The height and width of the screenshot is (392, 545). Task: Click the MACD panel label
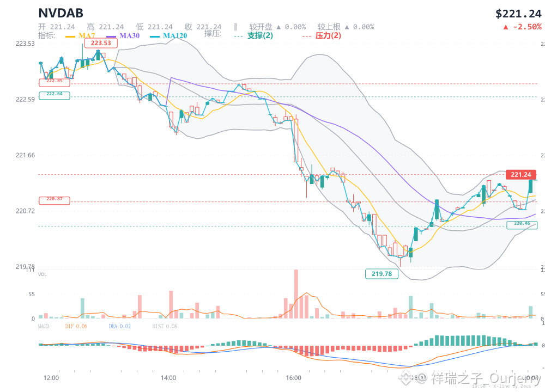click(44, 326)
